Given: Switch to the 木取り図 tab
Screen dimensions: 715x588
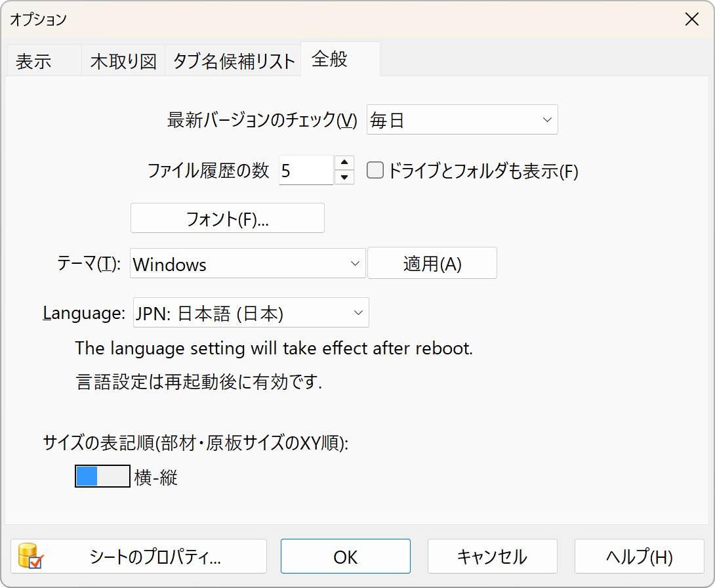Looking at the screenshot, I should click(123, 62).
